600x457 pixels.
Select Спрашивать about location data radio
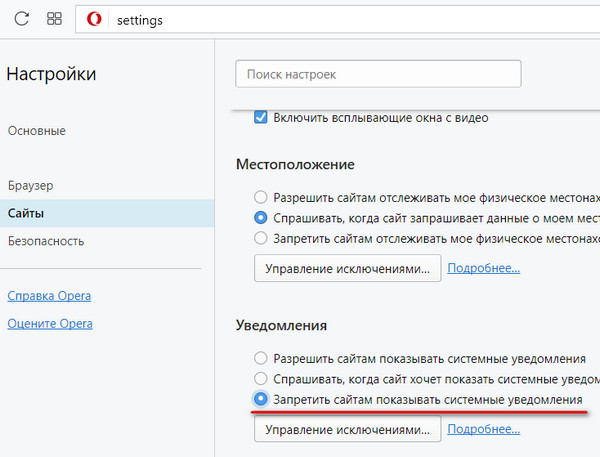[x=261, y=217]
